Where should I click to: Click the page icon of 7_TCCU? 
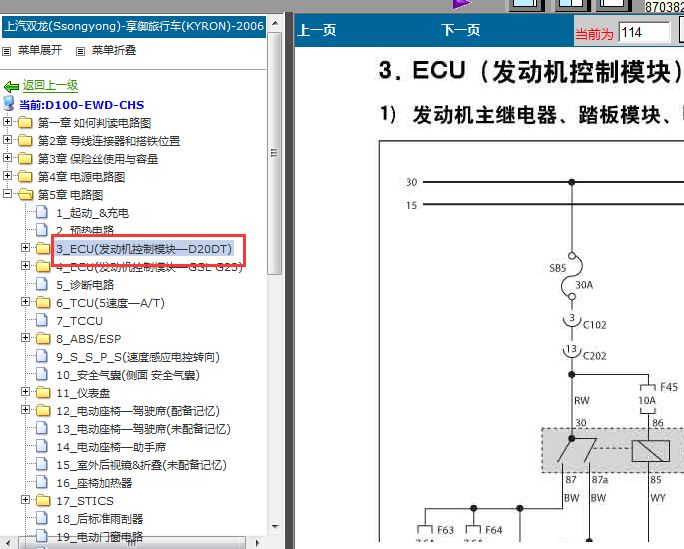coord(42,321)
